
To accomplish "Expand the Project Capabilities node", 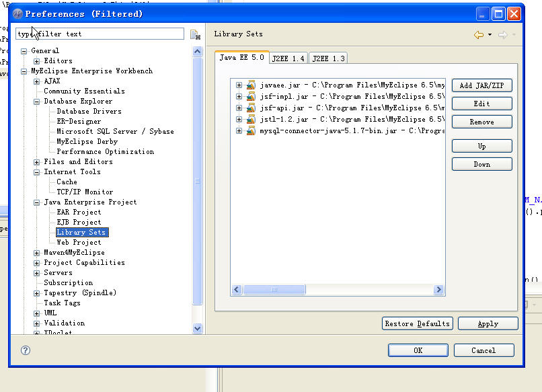I will point(36,263).
